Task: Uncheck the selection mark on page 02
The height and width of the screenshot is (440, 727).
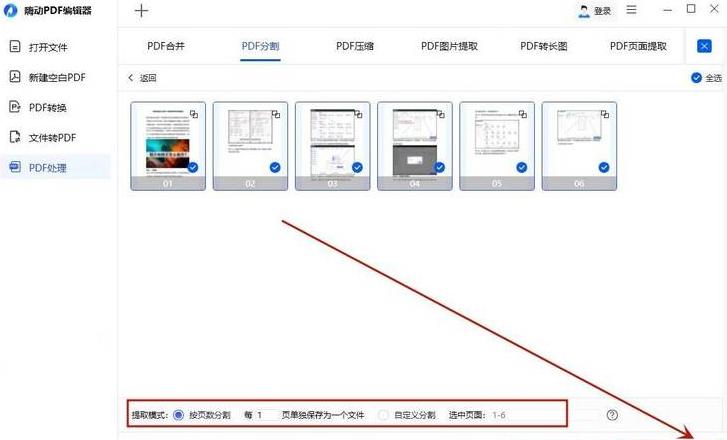Action: click(x=275, y=167)
